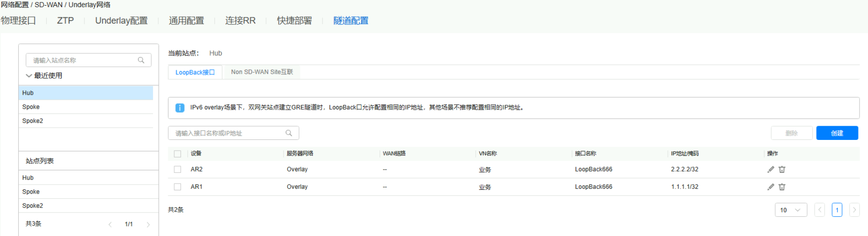Click search icon in interface name field
868x236 pixels.
(x=289, y=133)
